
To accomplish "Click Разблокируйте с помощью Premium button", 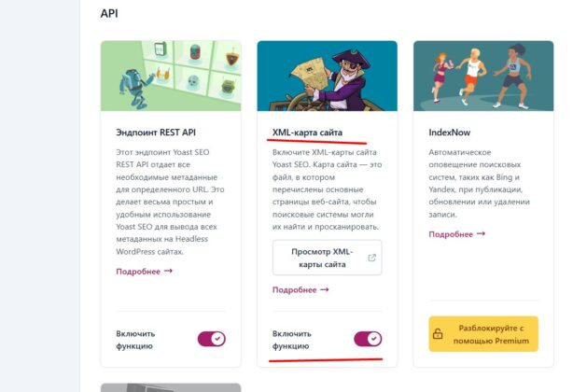I will pyautogui.click(x=483, y=334).
